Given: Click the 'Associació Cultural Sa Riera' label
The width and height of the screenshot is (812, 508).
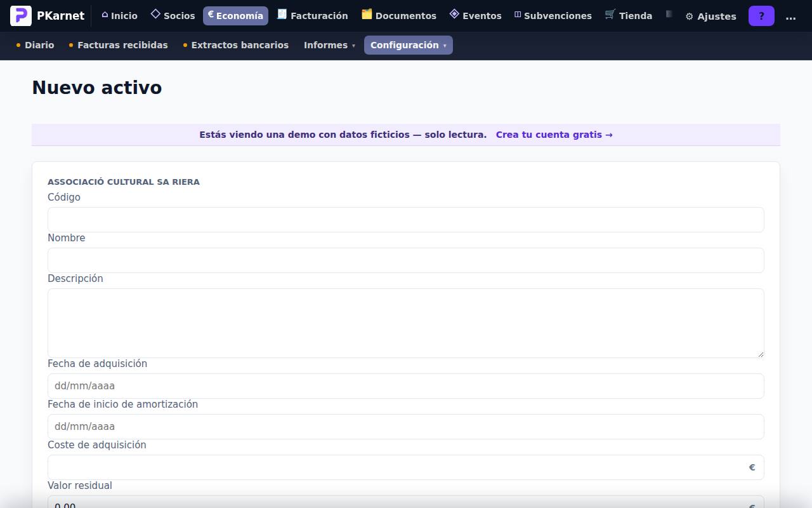Looking at the screenshot, I should point(124,182).
